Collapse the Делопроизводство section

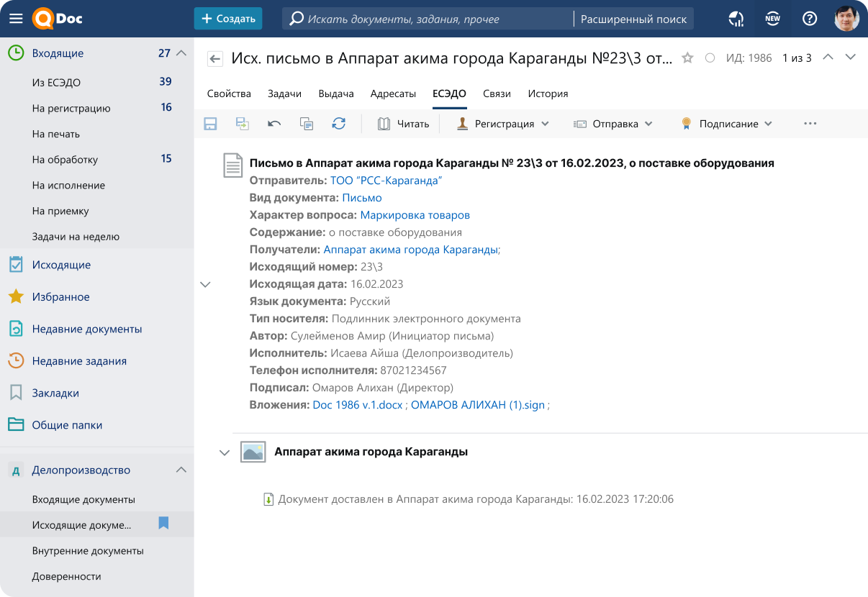(x=181, y=470)
